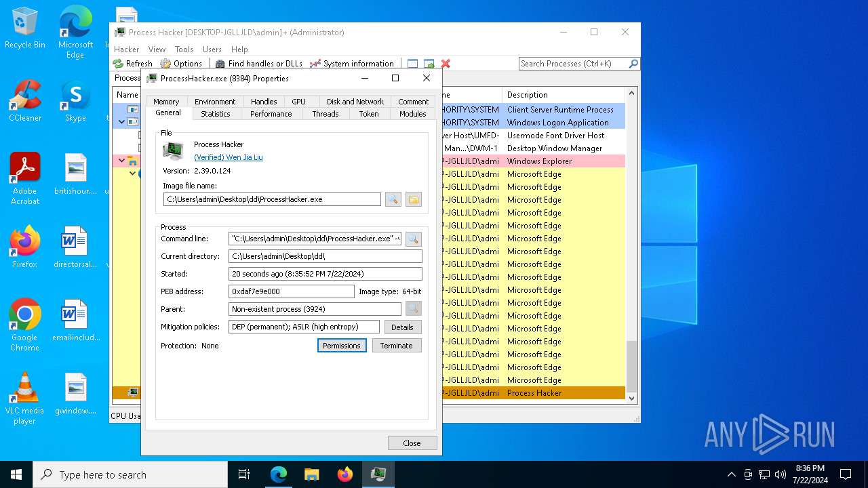Click Process Hacker taskbar icon
This screenshot has width=868, height=488.
click(x=378, y=474)
